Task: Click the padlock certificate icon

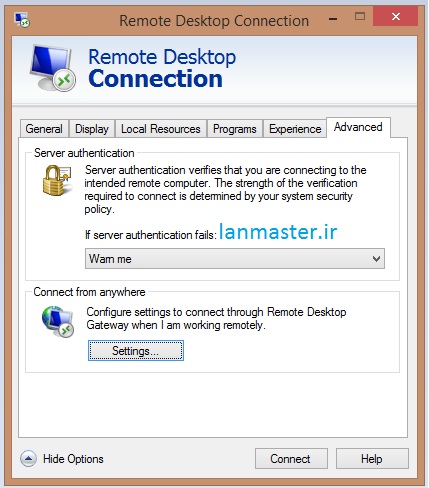Action: click(57, 180)
